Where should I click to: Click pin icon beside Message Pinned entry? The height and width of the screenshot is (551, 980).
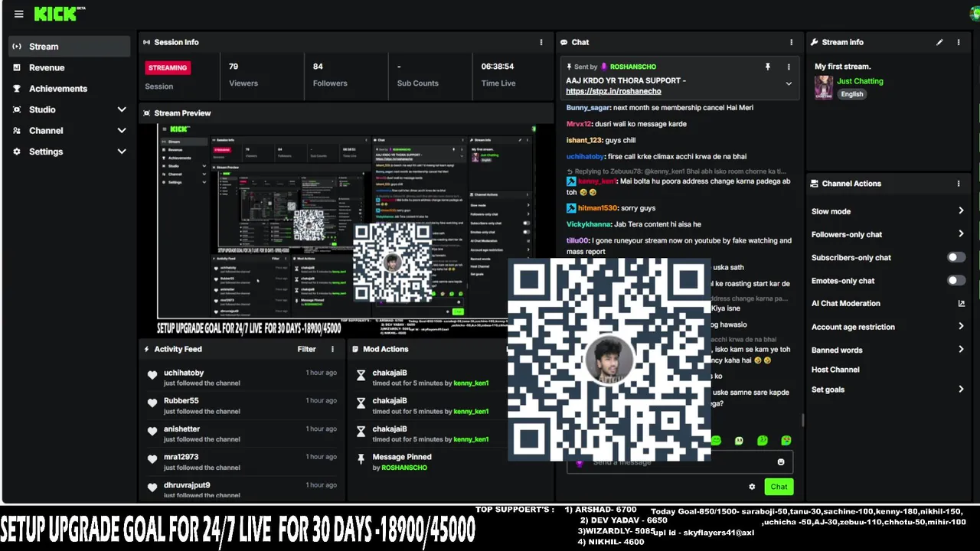coord(361,459)
